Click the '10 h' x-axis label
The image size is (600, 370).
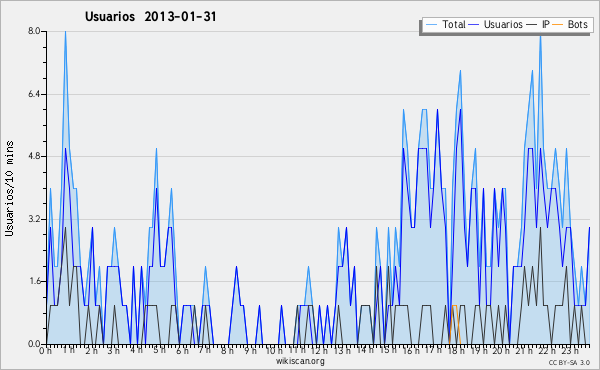[x=274, y=351]
